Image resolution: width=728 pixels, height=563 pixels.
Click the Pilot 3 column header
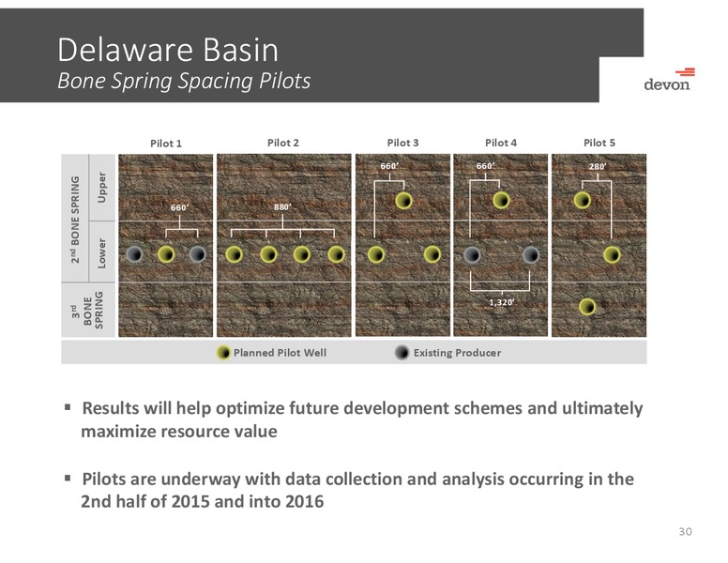tap(403, 143)
